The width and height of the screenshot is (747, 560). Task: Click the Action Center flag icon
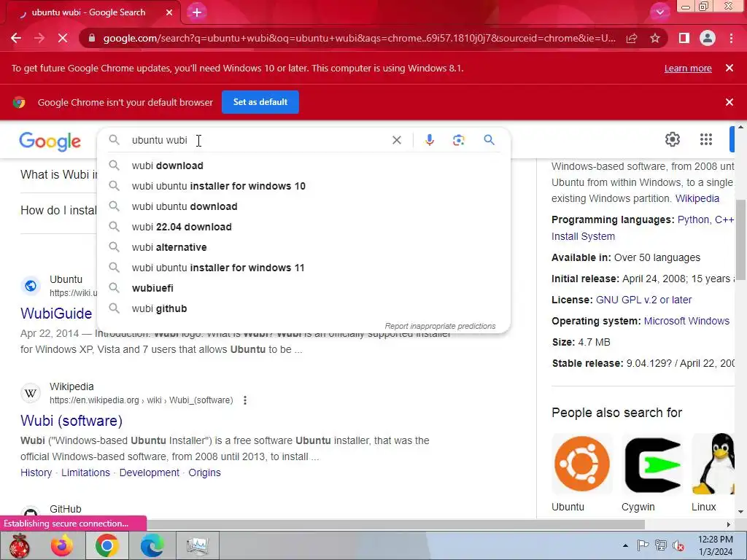pos(643,545)
